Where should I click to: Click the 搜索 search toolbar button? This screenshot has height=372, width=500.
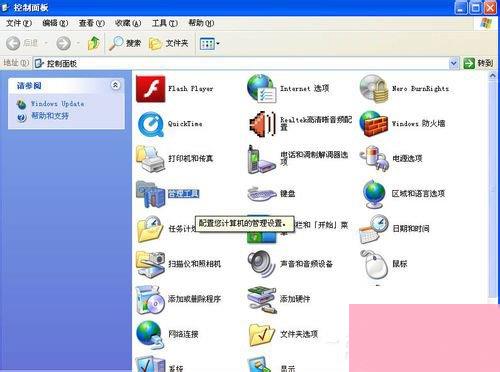click(125, 43)
